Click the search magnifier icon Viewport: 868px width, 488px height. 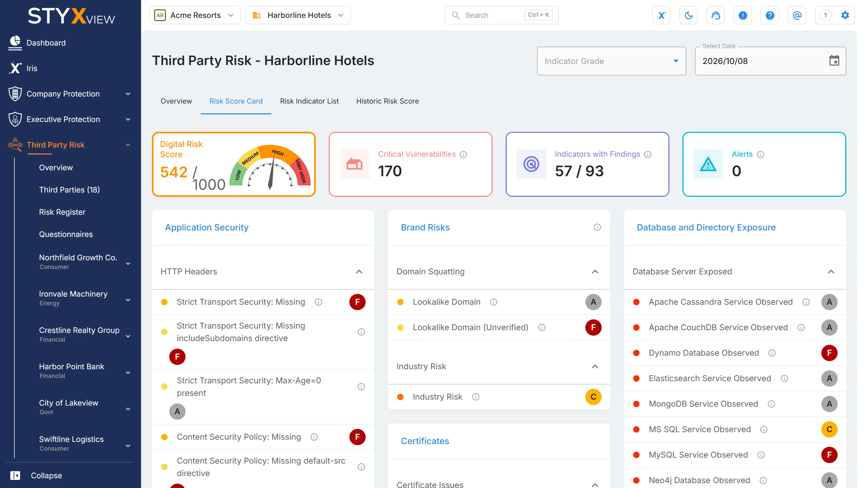(456, 15)
